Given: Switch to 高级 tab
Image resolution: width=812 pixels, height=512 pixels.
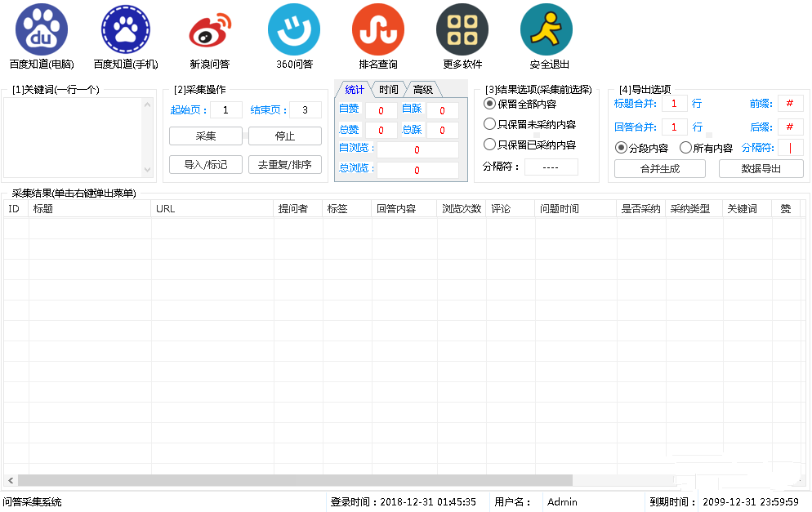Looking at the screenshot, I should tap(423, 90).
